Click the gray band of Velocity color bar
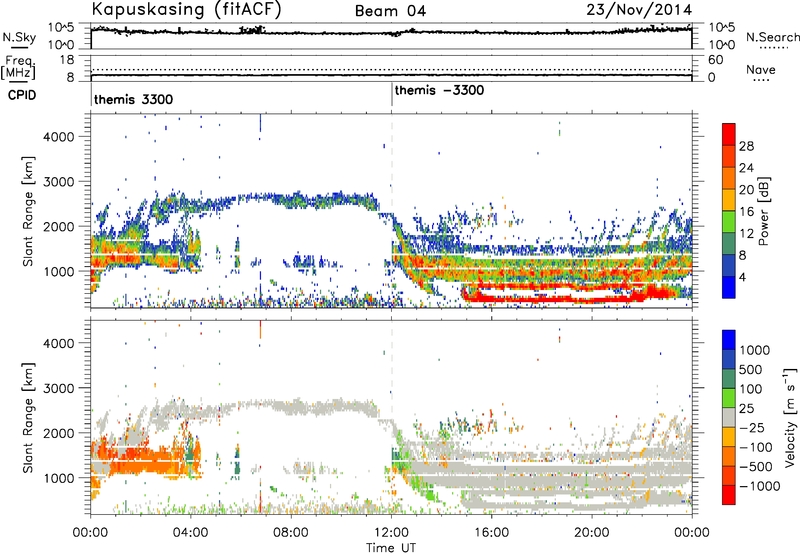Screen dimensions: 800x554 pyautogui.click(x=729, y=418)
